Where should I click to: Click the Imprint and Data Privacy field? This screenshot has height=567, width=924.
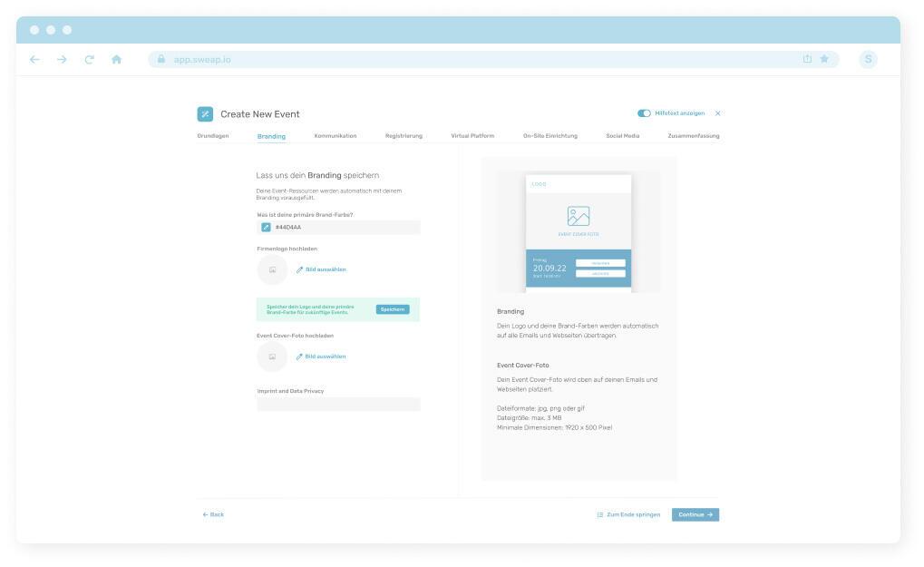pyautogui.click(x=338, y=405)
